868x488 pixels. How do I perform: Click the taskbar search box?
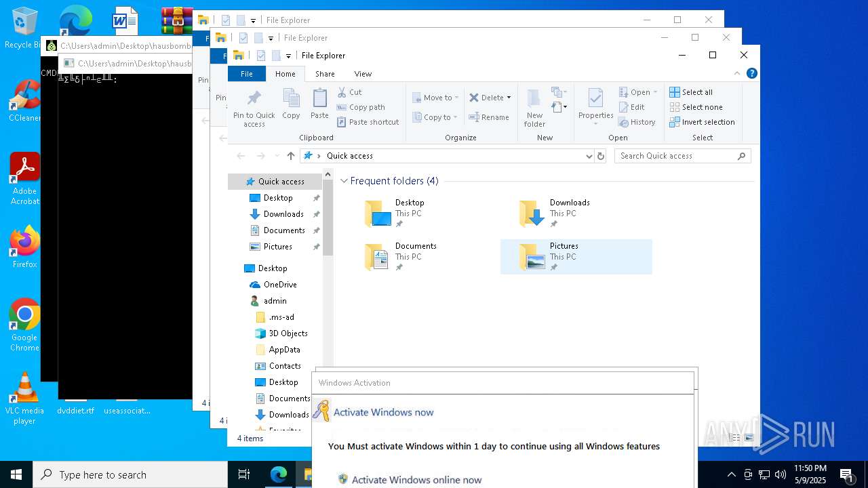click(130, 474)
